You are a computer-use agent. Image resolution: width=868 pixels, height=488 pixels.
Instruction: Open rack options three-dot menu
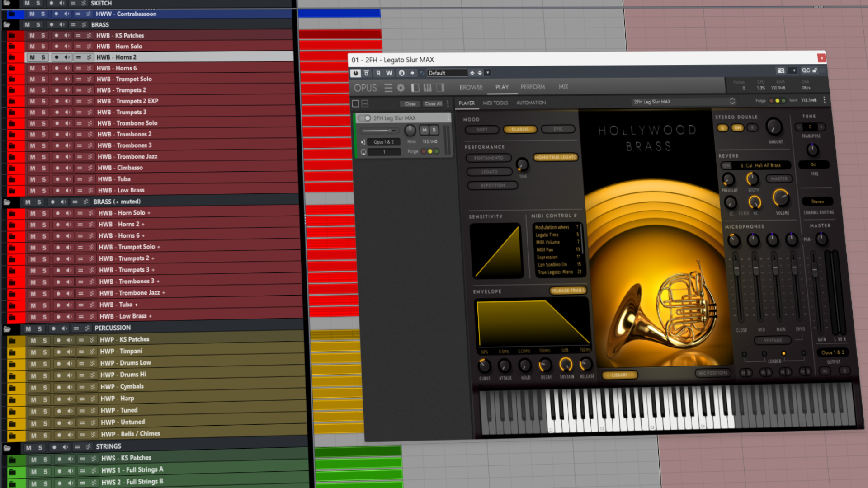click(448, 104)
